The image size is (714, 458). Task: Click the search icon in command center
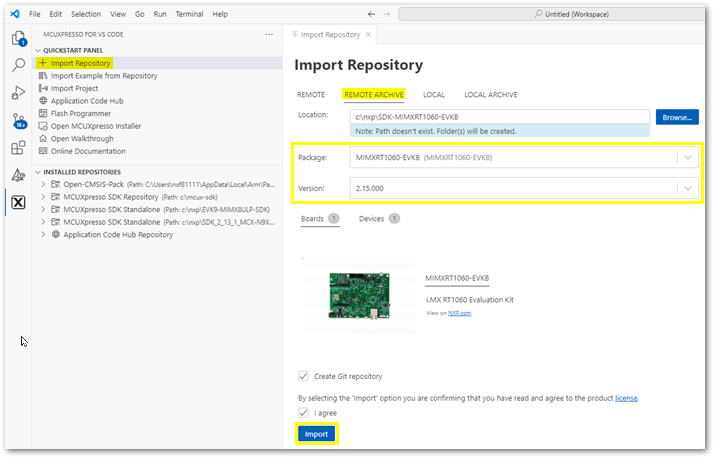point(538,14)
